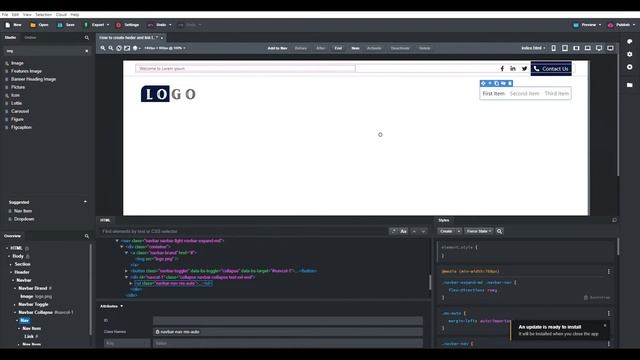
Task: Toggle match case Aa in HTML search
Action: point(403,231)
